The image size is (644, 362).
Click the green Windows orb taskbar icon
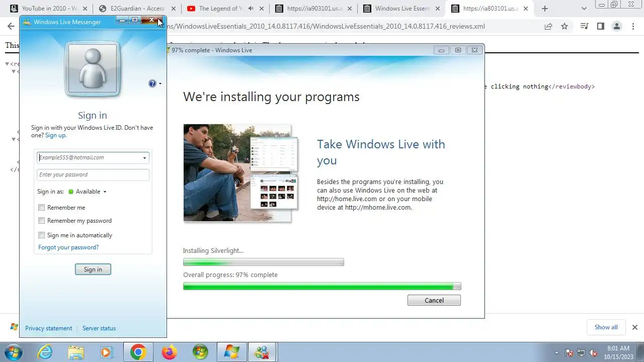(200, 352)
